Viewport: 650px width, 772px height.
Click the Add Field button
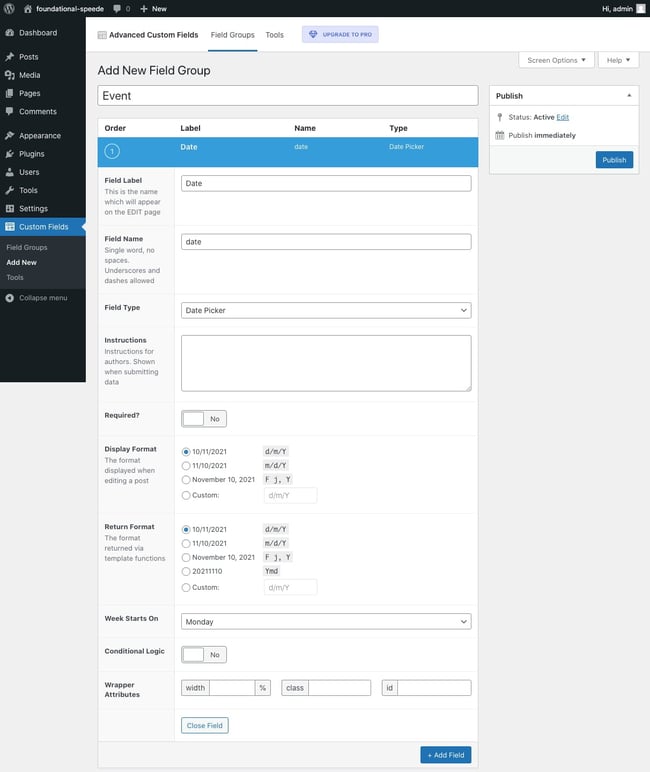(445, 756)
